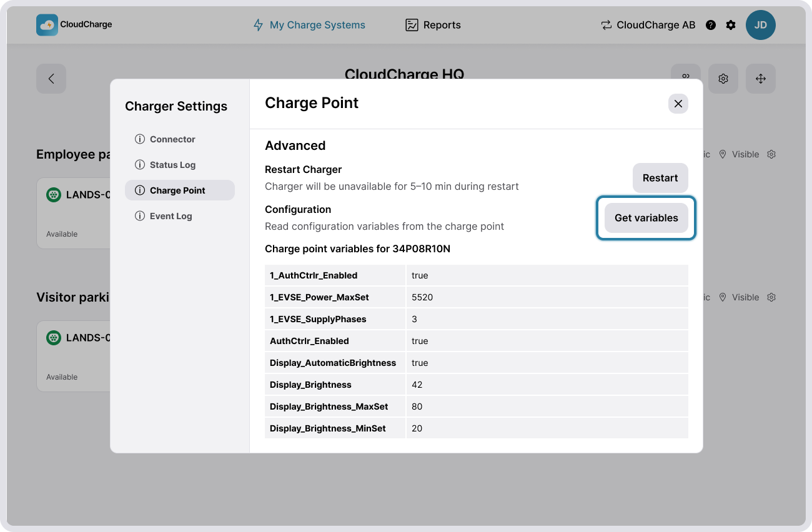The height and width of the screenshot is (532, 812).
Task: Click location pin in Employee parking row
Action: click(x=723, y=154)
